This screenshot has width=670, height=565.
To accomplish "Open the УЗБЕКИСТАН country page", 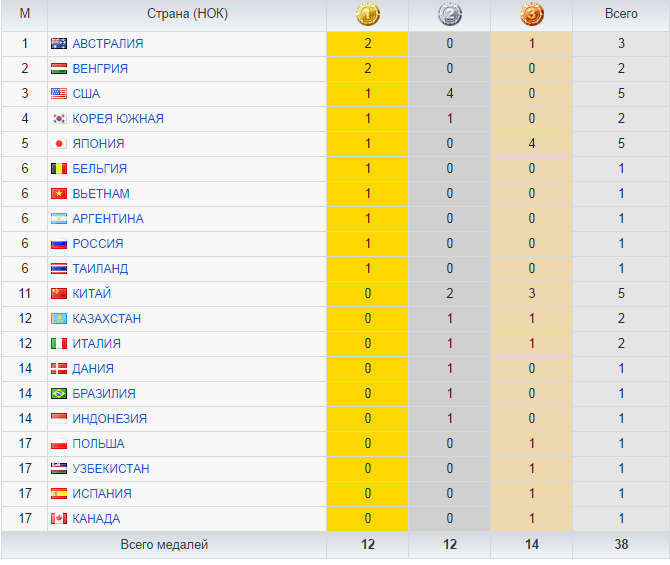I will pyautogui.click(x=111, y=469).
